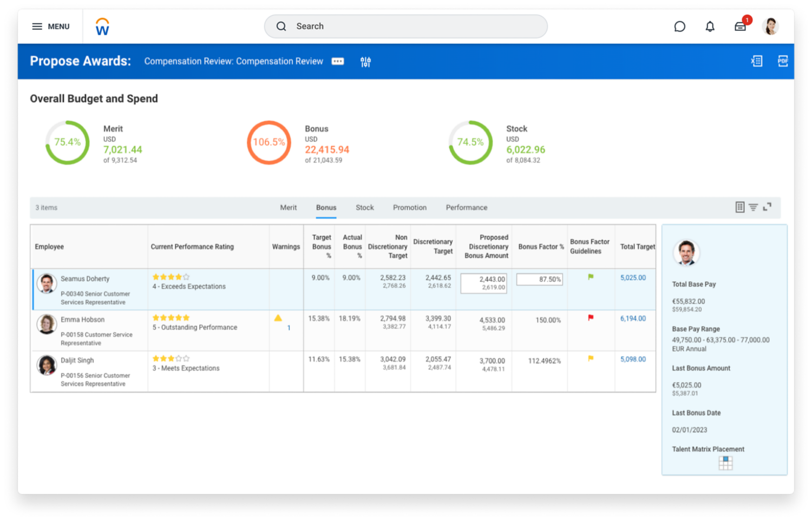The width and height of the screenshot is (812, 521).
Task: Expand Emma Hobson's warning indicator
Action: pos(278,318)
